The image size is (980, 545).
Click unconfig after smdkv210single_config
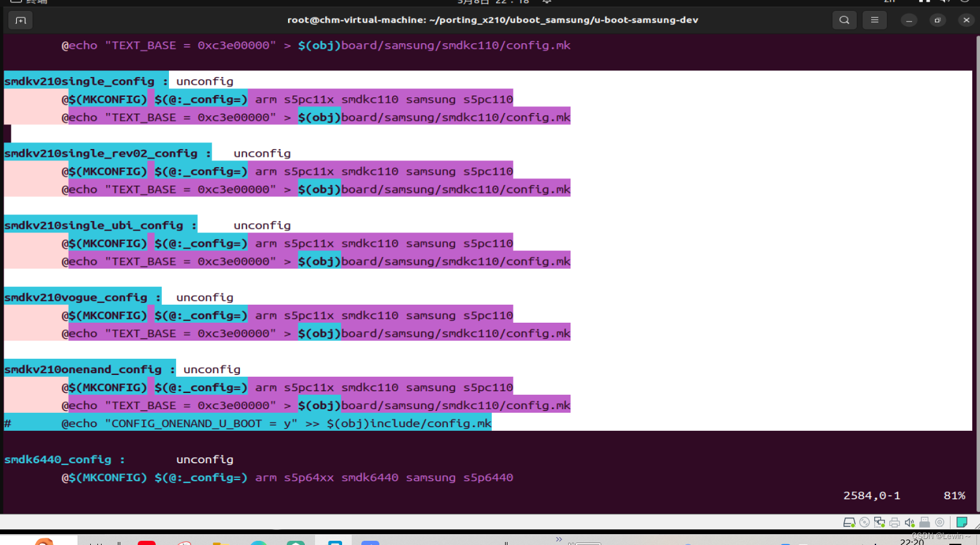(x=205, y=81)
